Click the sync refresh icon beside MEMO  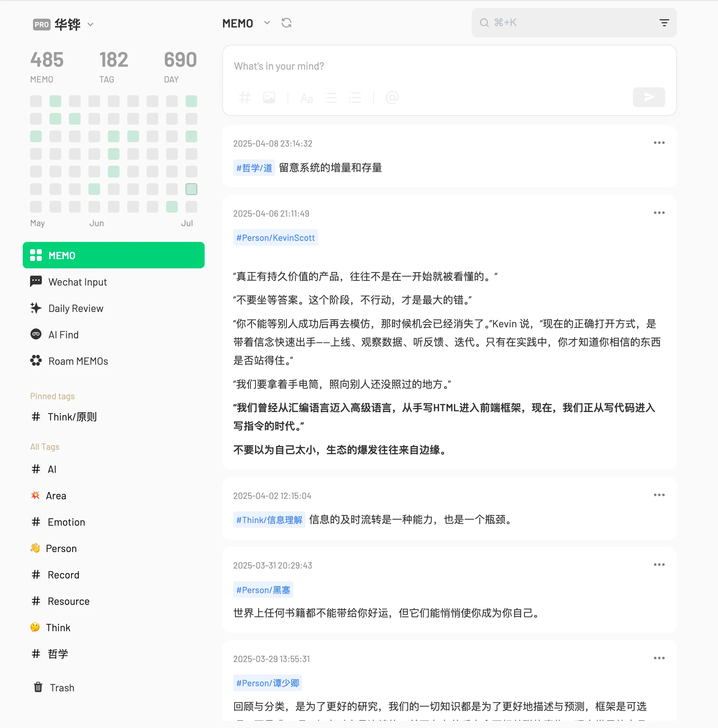click(x=286, y=23)
